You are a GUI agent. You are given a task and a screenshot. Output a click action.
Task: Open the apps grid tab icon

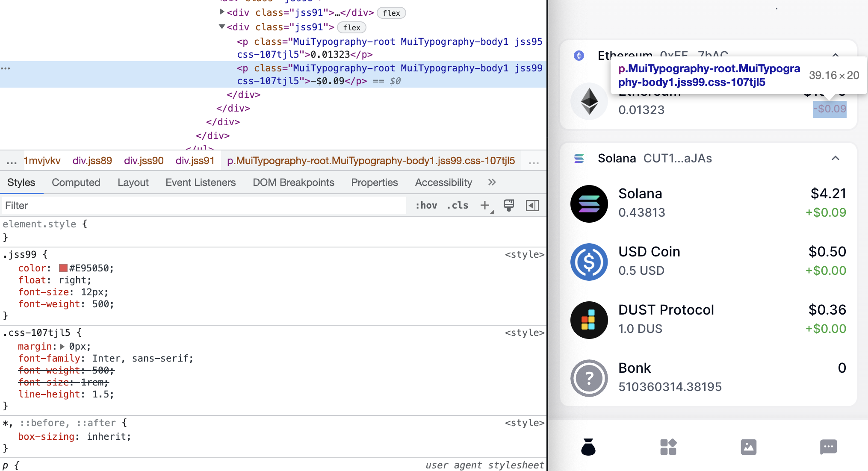tap(668, 447)
